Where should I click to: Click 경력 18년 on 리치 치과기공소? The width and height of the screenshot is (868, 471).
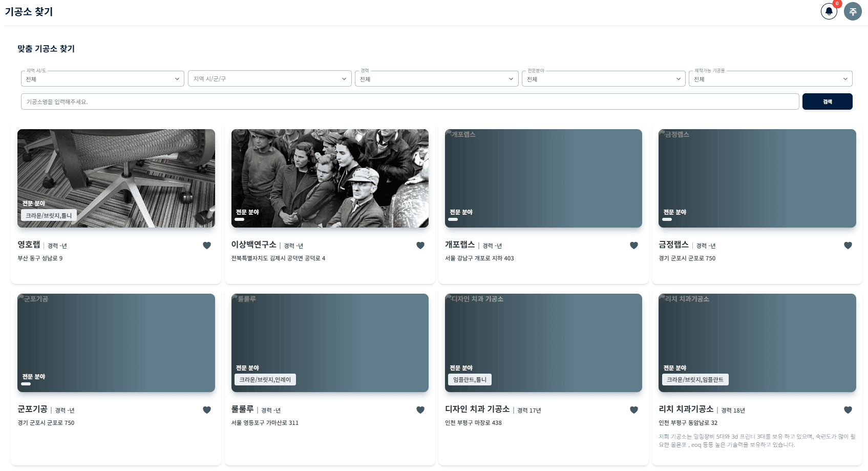coord(733,411)
